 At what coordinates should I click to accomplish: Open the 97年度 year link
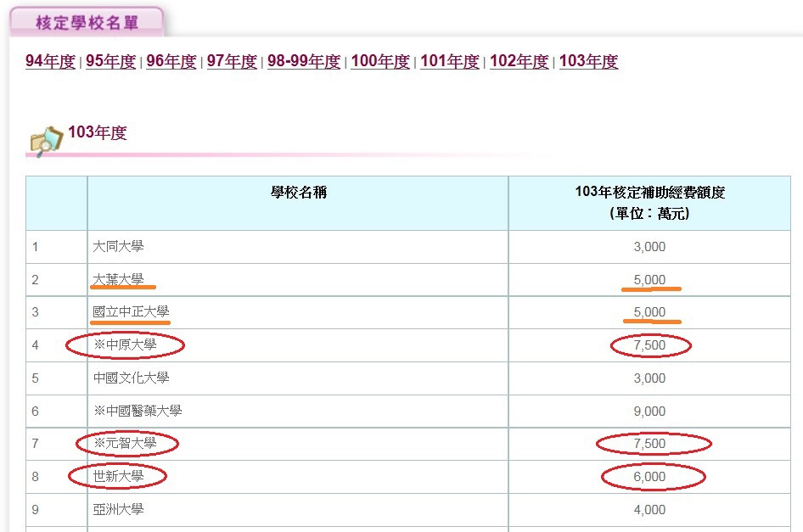pos(232,61)
